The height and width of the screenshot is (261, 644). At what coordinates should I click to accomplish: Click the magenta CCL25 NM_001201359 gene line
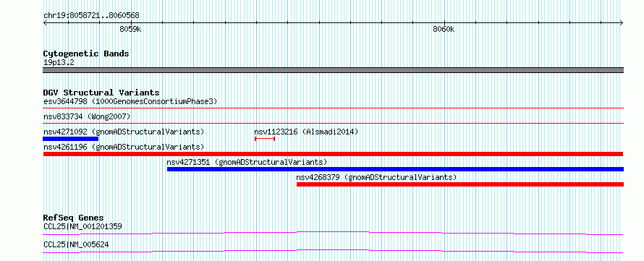tap(333, 233)
